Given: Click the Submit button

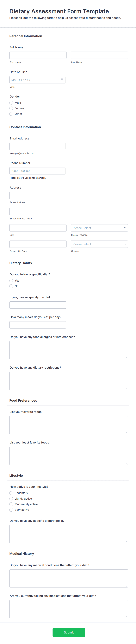Looking at the screenshot, I should tap(69, 632).
